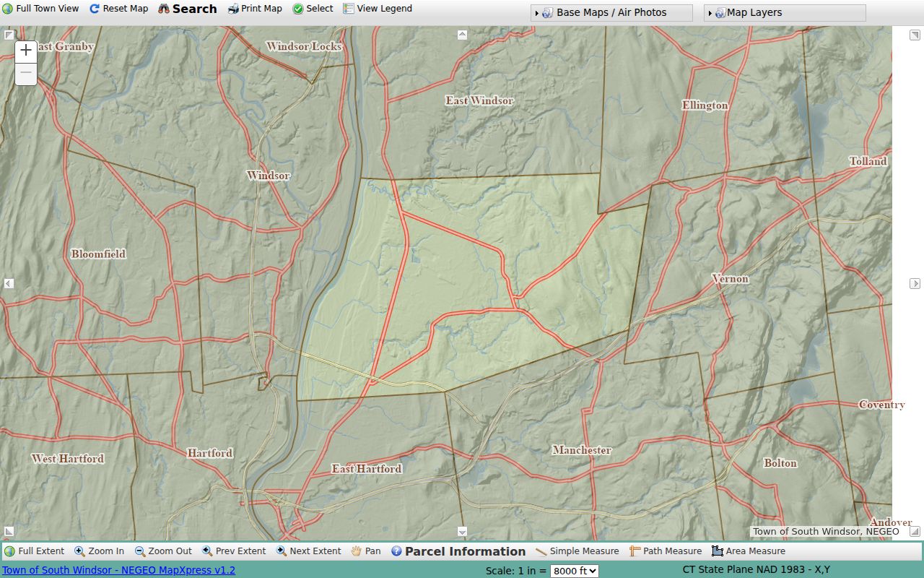Pan map northeast with top-right corner arrow

(915, 35)
